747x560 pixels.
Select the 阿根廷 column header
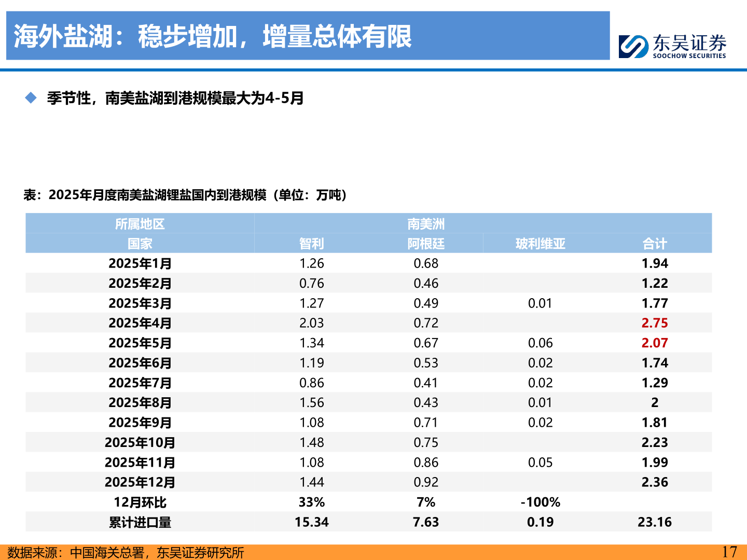(x=425, y=244)
